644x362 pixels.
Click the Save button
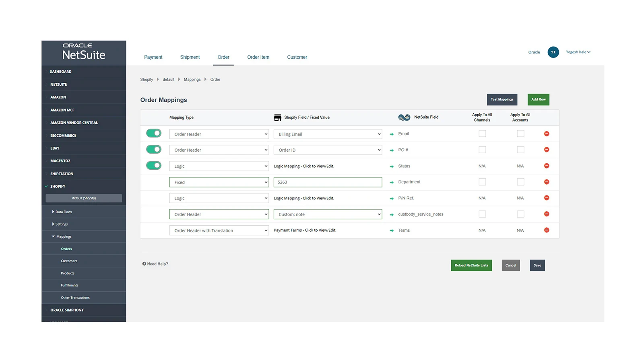[x=537, y=265]
